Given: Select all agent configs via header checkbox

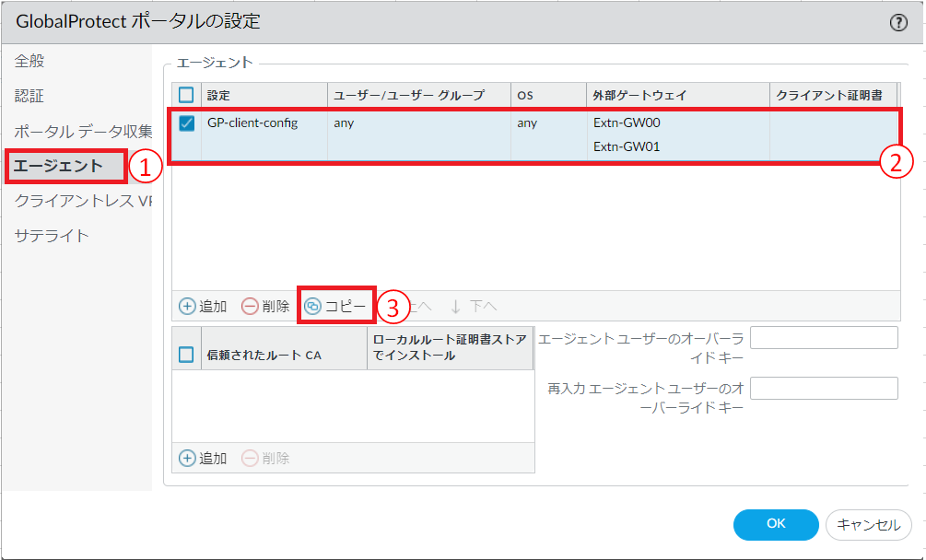Looking at the screenshot, I should 187,95.
